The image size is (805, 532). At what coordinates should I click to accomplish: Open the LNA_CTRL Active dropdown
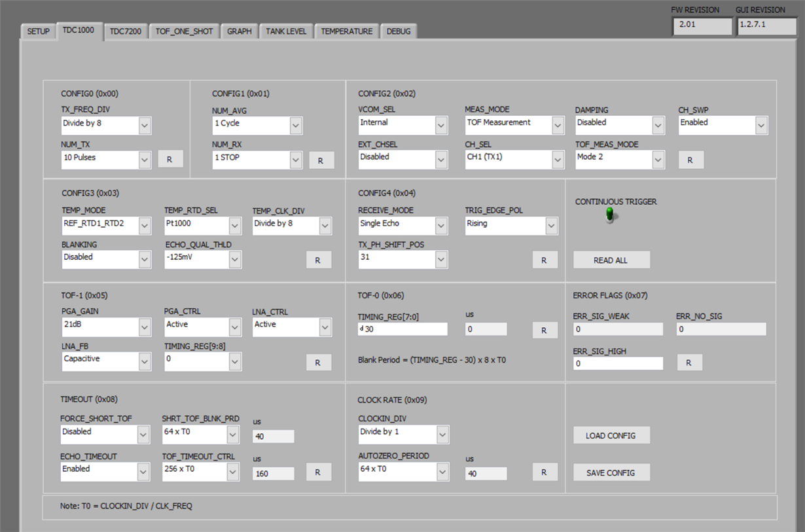[x=293, y=327]
